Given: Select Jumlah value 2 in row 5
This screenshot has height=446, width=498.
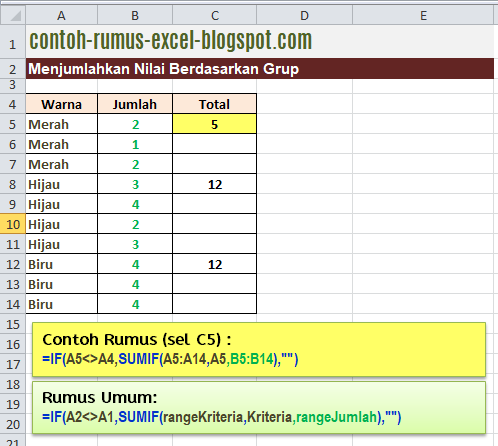Looking at the screenshot, I should coord(135,124).
